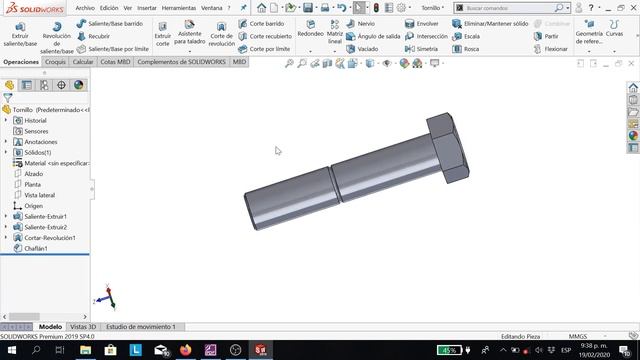Show the DisplayManager panel tab

pos(78,85)
